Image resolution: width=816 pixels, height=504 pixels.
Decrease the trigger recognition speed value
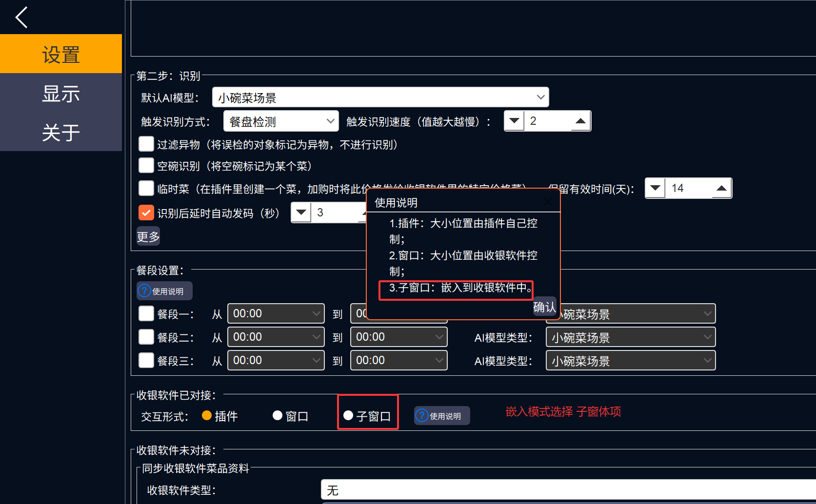514,121
